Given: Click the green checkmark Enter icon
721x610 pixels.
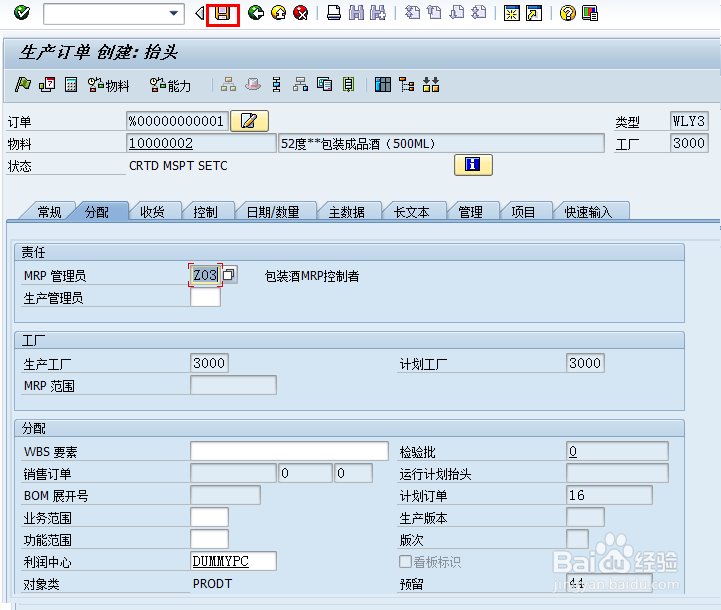Looking at the screenshot, I should (21, 13).
